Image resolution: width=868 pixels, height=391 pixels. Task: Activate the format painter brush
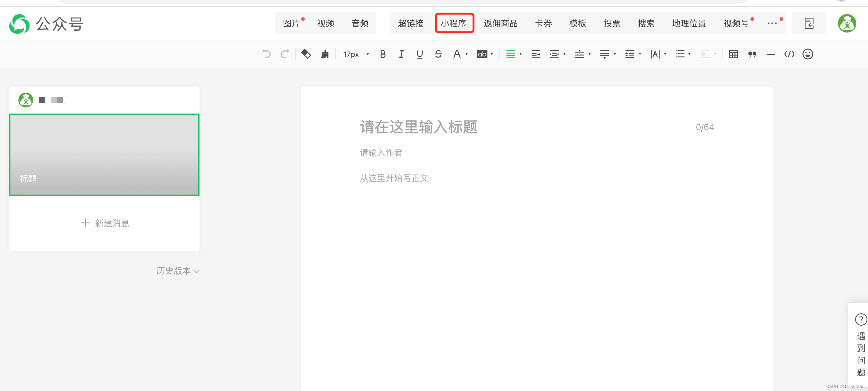pos(325,54)
